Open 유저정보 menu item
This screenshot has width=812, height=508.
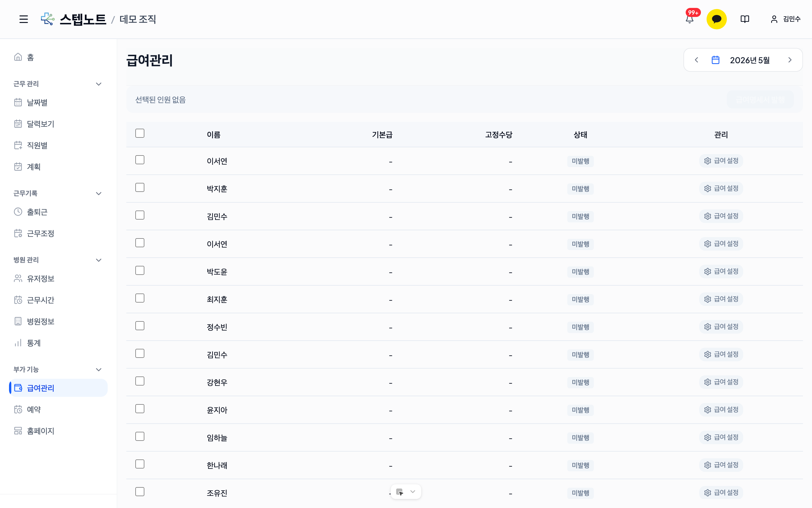coord(58,278)
